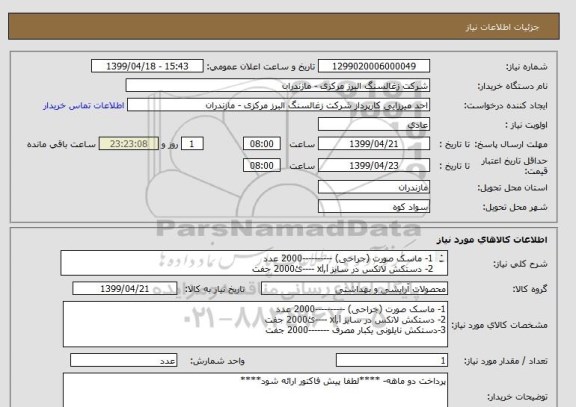The width and height of the screenshot is (576, 407).
Task: Click the گروه کالا label
Action: (x=530, y=289)
